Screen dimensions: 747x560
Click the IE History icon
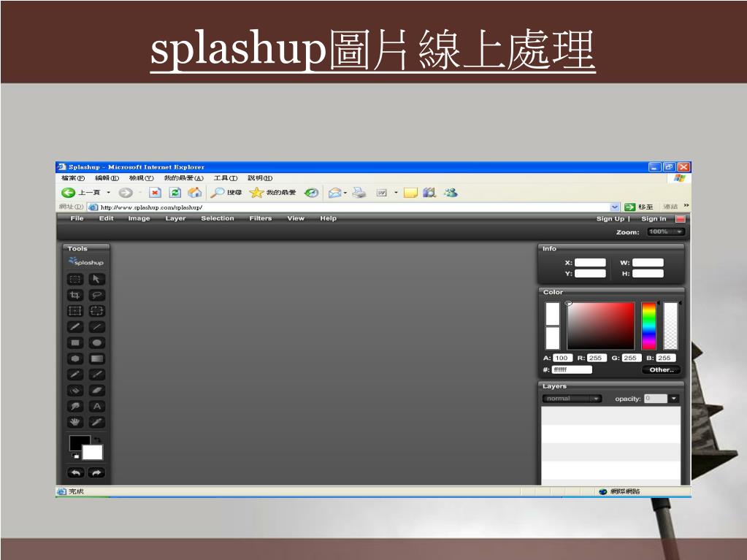(x=312, y=192)
